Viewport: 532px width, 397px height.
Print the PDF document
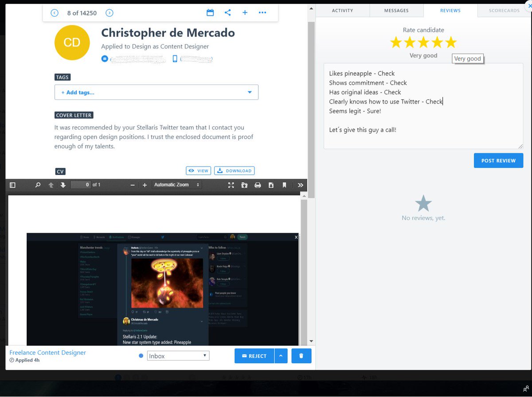point(258,185)
